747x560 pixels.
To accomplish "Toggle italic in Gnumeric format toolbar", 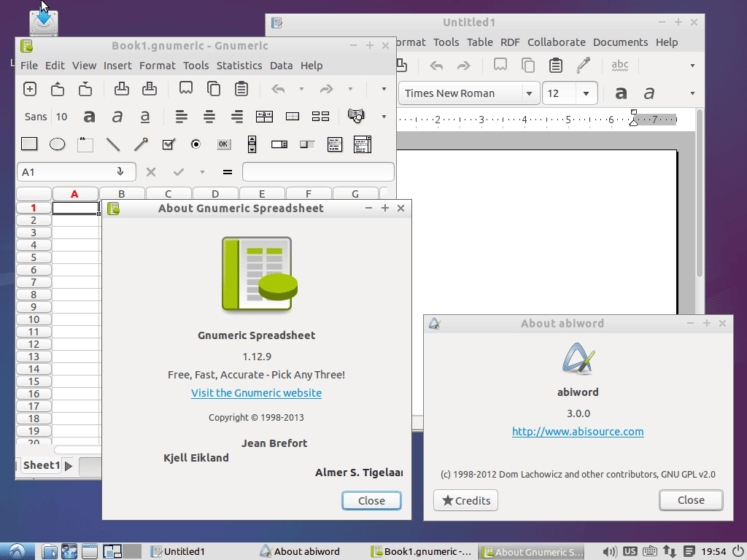I will coord(117,117).
